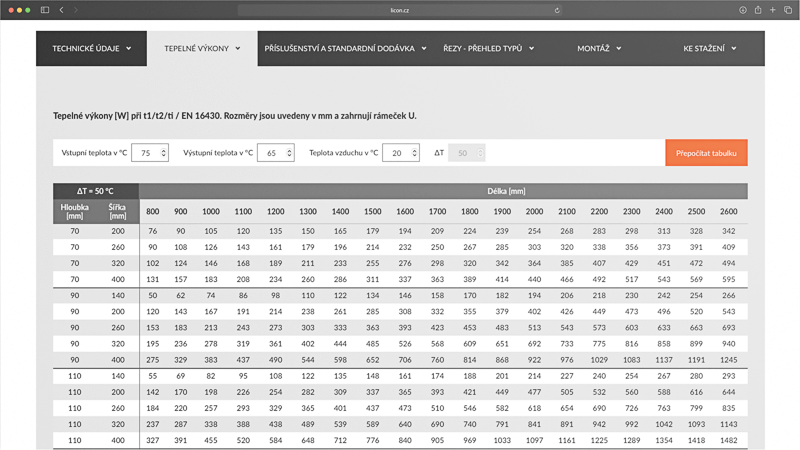
Task: Toggle the Safari sidebar icon
Action: tap(45, 9)
